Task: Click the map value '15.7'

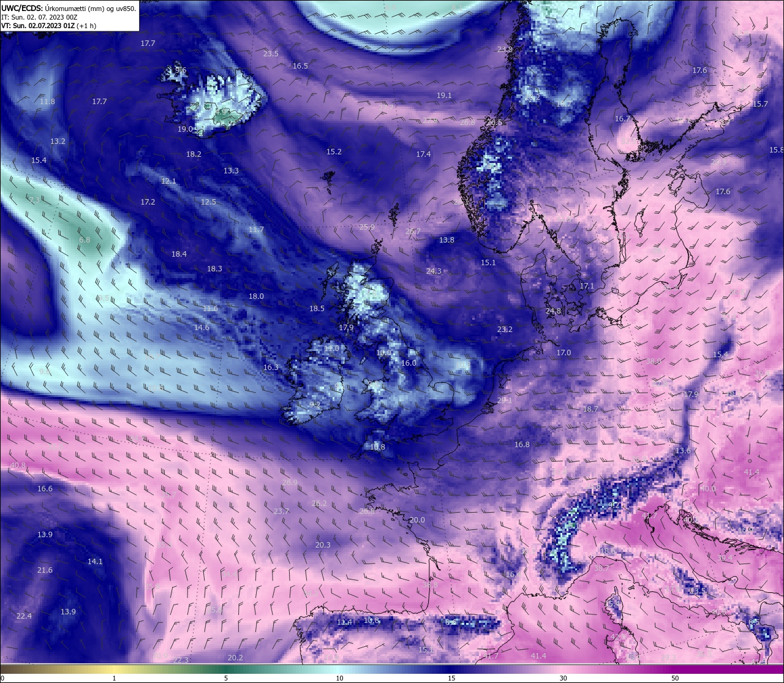Action: (x=759, y=104)
